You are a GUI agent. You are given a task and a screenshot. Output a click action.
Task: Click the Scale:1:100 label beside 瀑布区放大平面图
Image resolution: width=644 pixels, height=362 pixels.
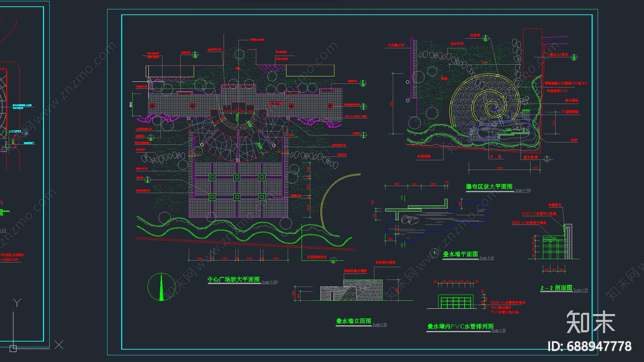tap(523, 191)
